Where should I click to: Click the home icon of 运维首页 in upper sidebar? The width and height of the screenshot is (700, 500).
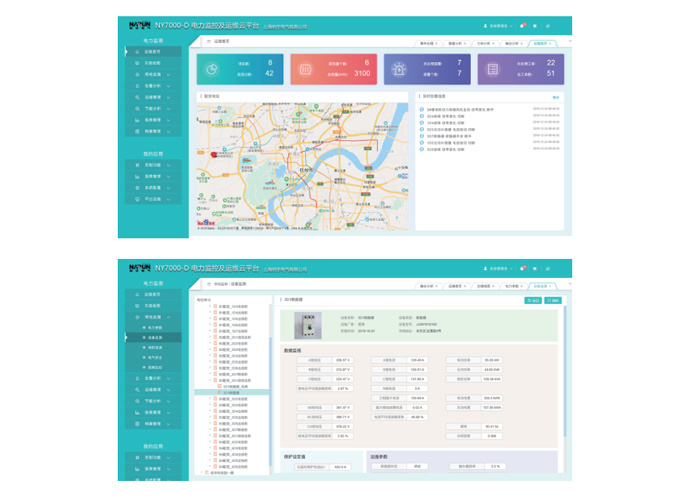(x=137, y=51)
